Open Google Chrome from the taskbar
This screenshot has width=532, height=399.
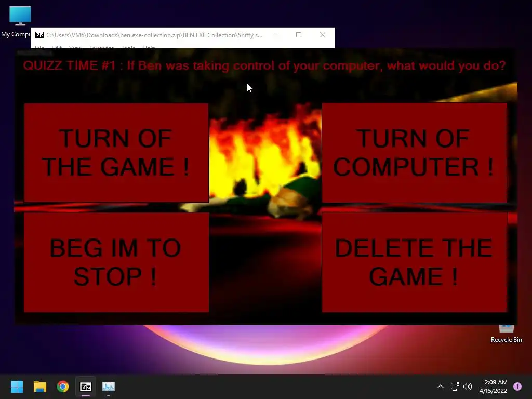point(63,387)
